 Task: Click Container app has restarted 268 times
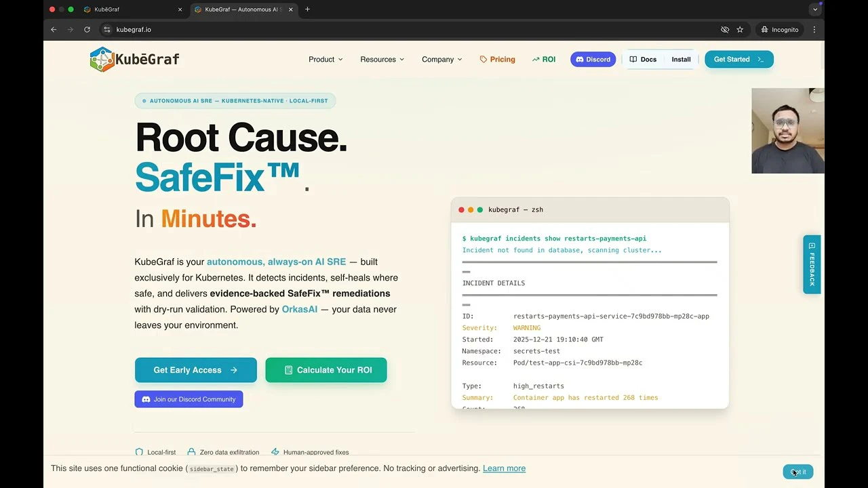[586, 398]
